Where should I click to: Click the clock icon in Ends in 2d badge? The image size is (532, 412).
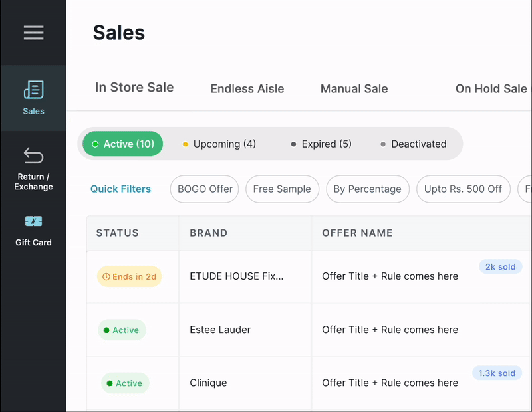[106, 277]
